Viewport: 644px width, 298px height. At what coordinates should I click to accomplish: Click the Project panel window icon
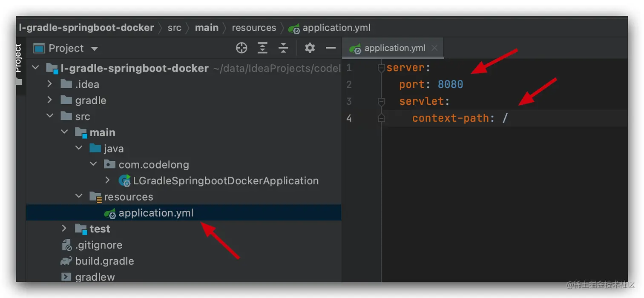[39, 49]
